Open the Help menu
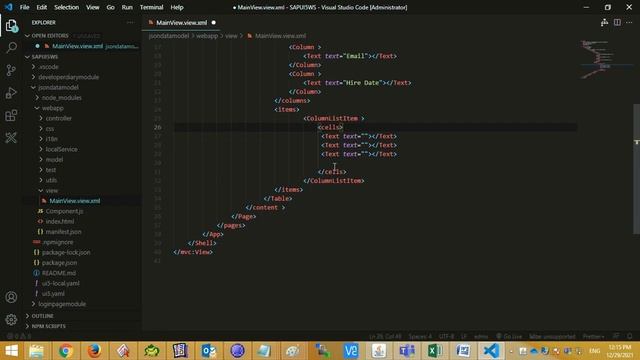Screen dimensions: 640x360 [x=177, y=7]
